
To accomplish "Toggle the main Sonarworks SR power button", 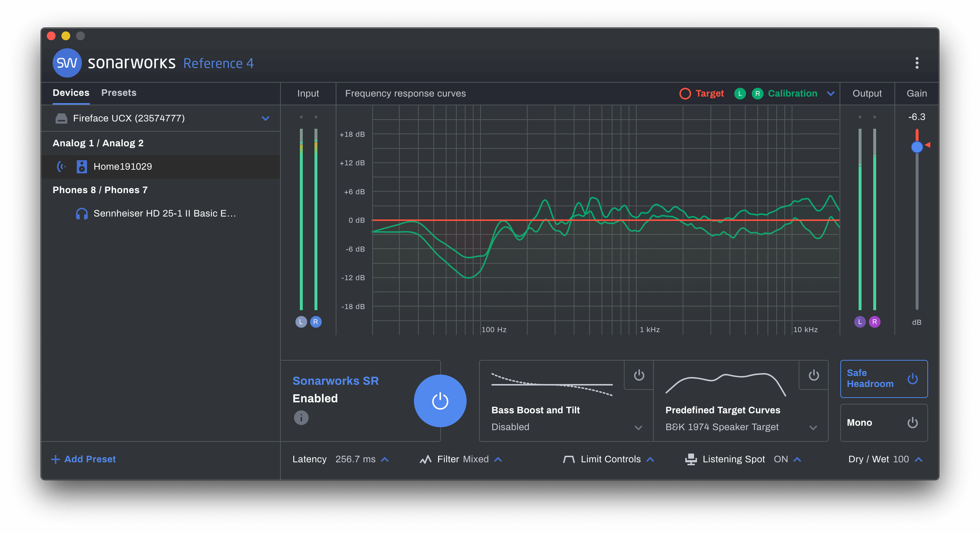I will (440, 401).
